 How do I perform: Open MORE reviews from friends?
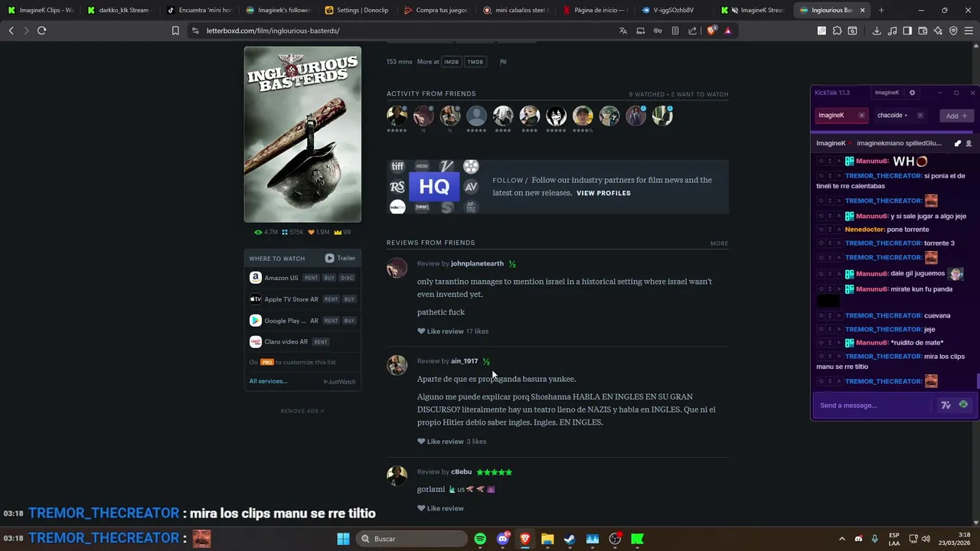[719, 243]
